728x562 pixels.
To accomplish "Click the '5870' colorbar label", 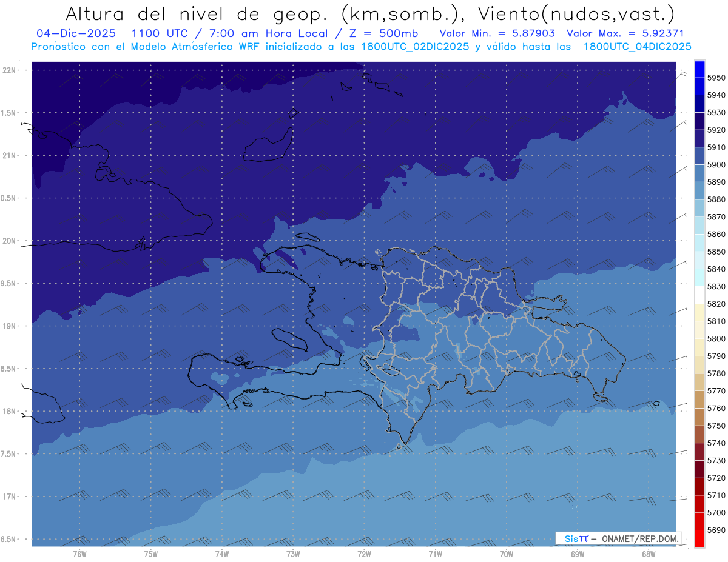I will pyautogui.click(x=716, y=217).
